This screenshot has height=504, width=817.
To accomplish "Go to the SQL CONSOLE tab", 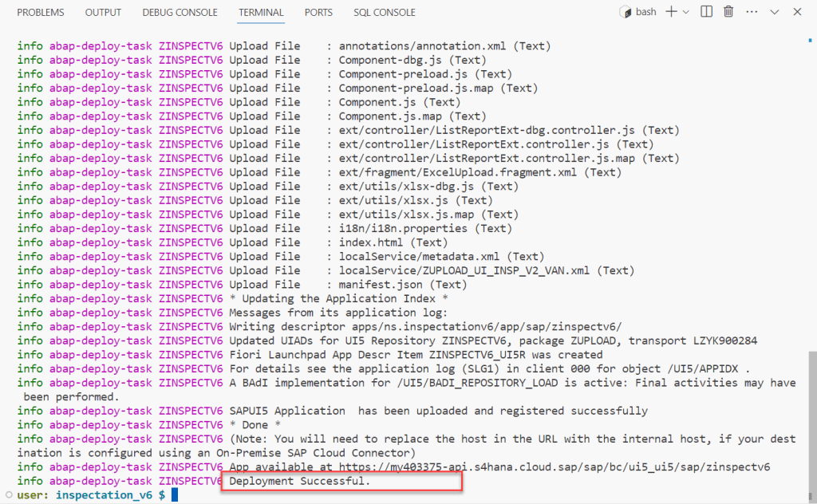I will point(385,13).
